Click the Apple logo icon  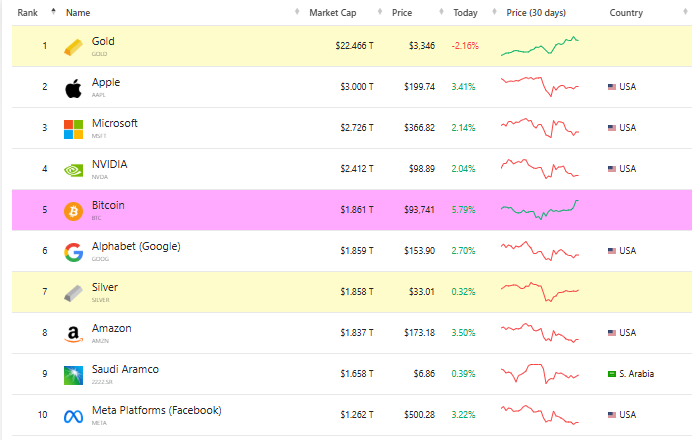tap(73, 88)
